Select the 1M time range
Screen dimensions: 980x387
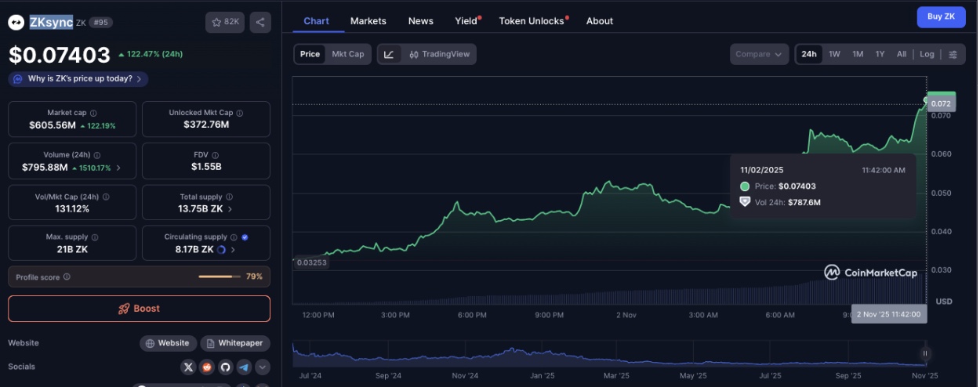click(858, 54)
